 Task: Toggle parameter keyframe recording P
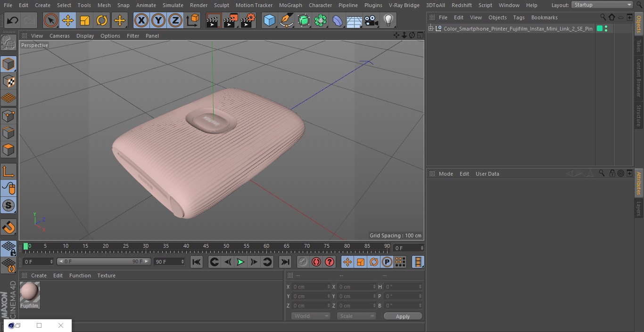(x=387, y=262)
